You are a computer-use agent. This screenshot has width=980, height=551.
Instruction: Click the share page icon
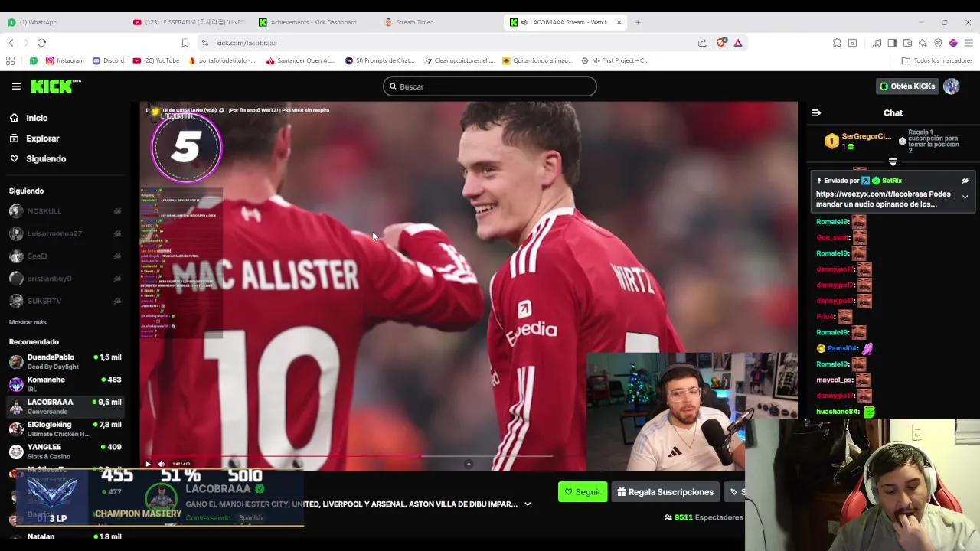click(x=702, y=43)
